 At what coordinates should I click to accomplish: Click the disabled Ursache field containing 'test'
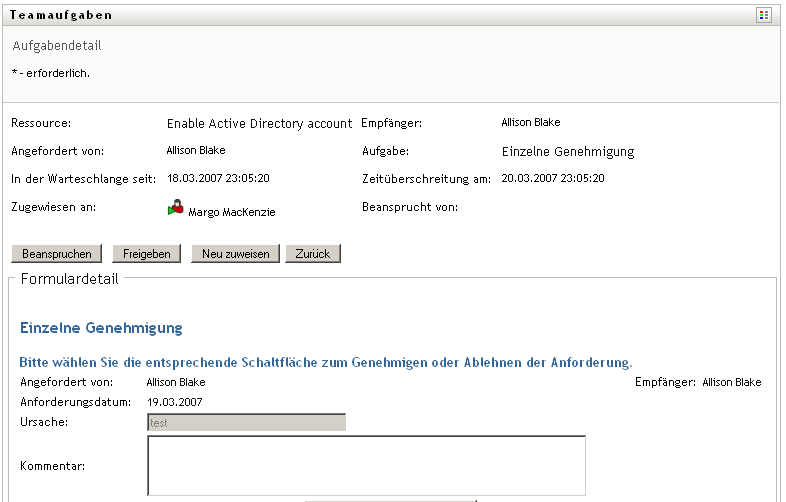[x=247, y=422]
